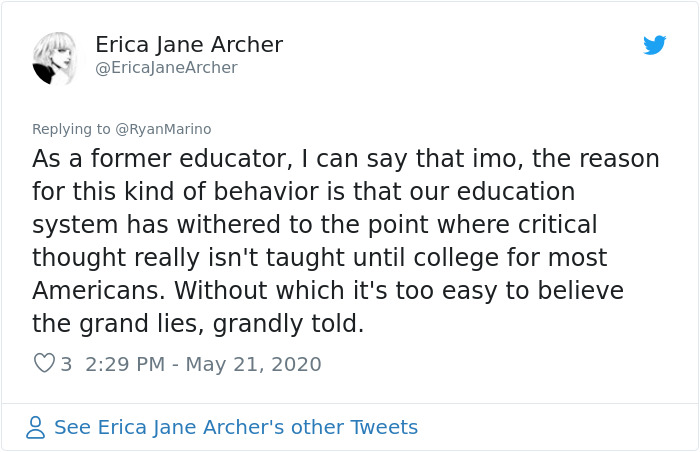The height and width of the screenshot is (452, 700).
Task: Click "education" in the tweet's second line
Action: pos(516,192)
